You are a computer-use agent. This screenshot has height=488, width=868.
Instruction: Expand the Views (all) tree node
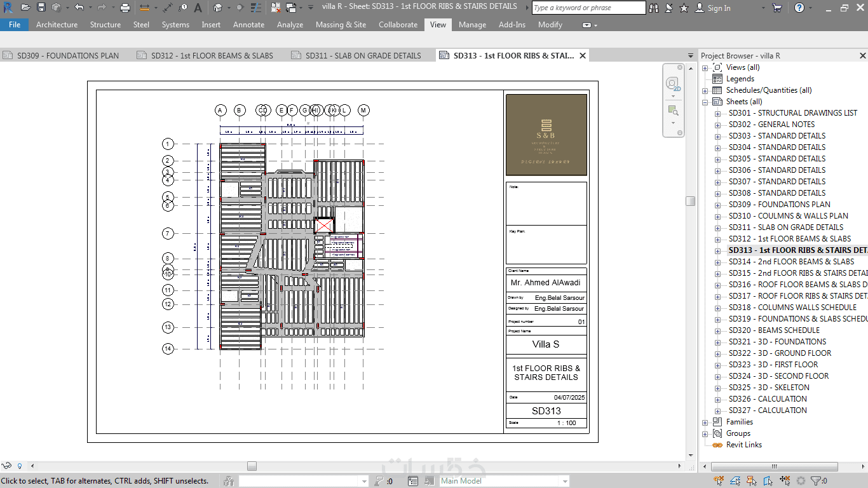[705, 67]
